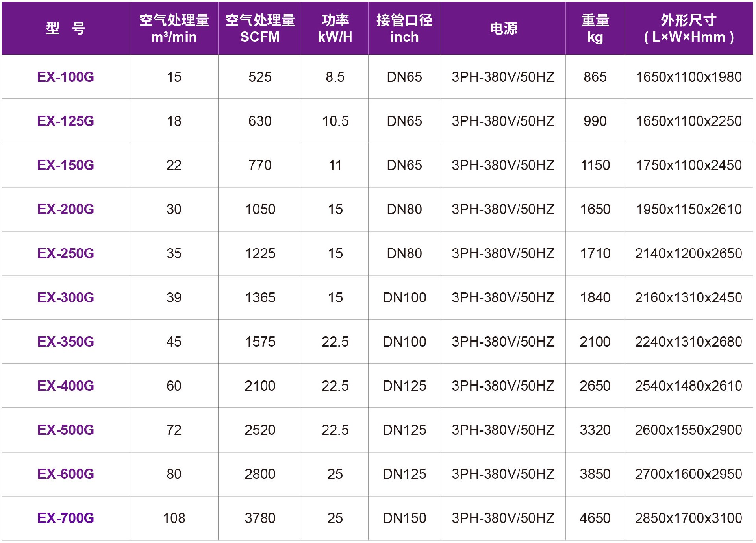The image size is (756, 543).
Task: Click the EX-500G model label
Action: (x=66, y=430)
